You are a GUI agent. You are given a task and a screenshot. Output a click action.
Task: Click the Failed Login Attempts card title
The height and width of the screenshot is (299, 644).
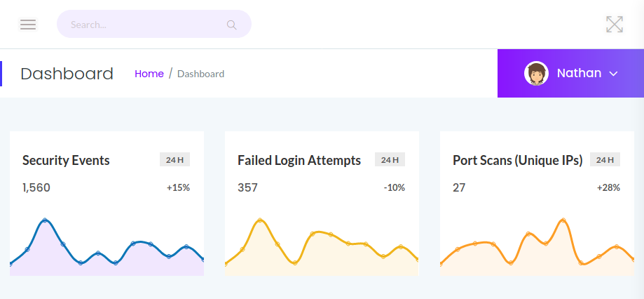coord(299,160)
